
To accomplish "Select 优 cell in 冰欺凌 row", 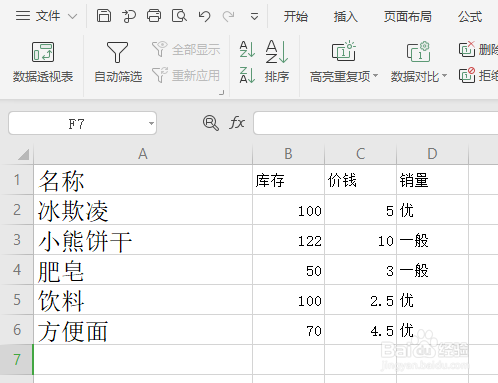I will pyautogui.click(x=432, y=210).
